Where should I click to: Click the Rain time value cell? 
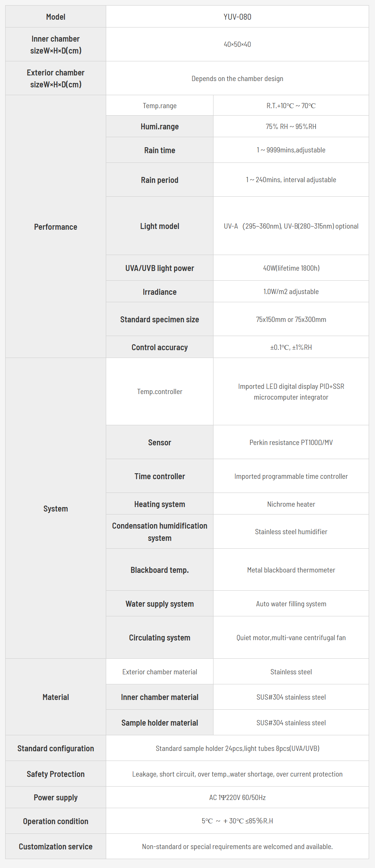(x=291, y=150)
